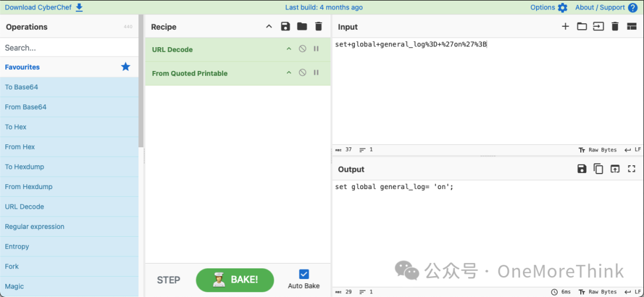Clear the recipe with the trash icon
This screenshot has height=297, width=644.
[318, 27]
